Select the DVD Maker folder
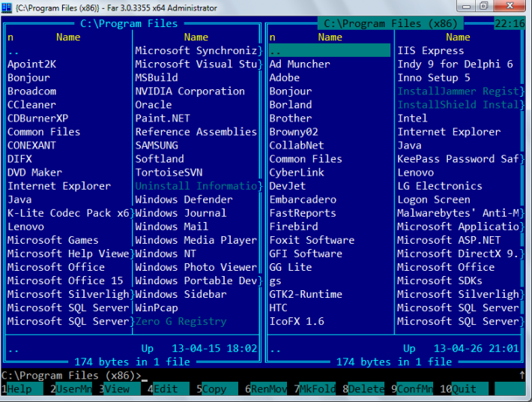532x402 pixels. [34, 172]
